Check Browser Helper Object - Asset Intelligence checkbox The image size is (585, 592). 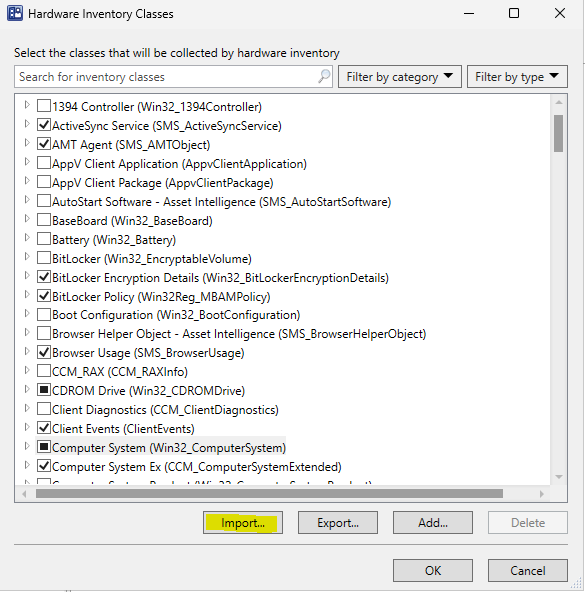pyautogui.click(x=44, y=333)
